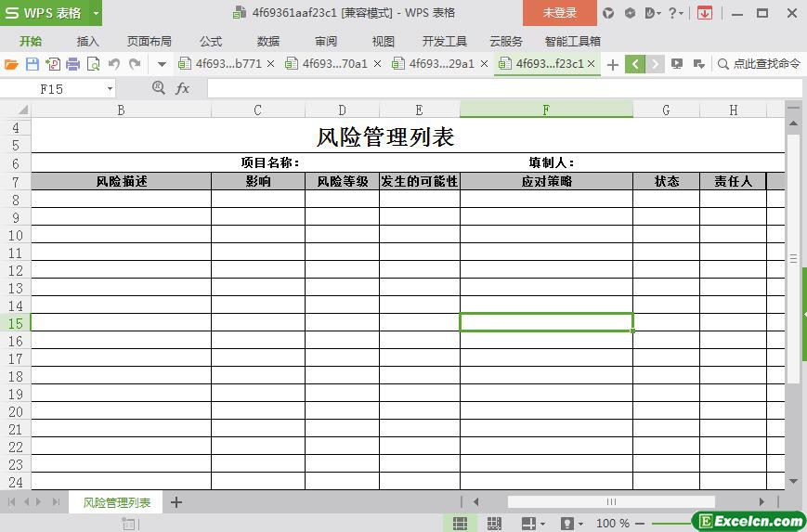Click the red download arrow icon
The image size is (807, 532).
click(x=705, y=13)
